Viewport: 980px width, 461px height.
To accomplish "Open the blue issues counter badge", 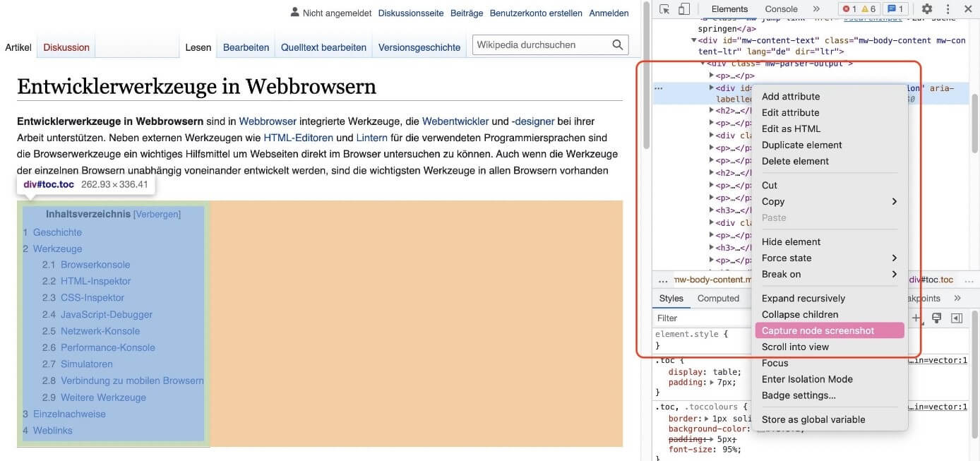I will click(x=897, y=9).
